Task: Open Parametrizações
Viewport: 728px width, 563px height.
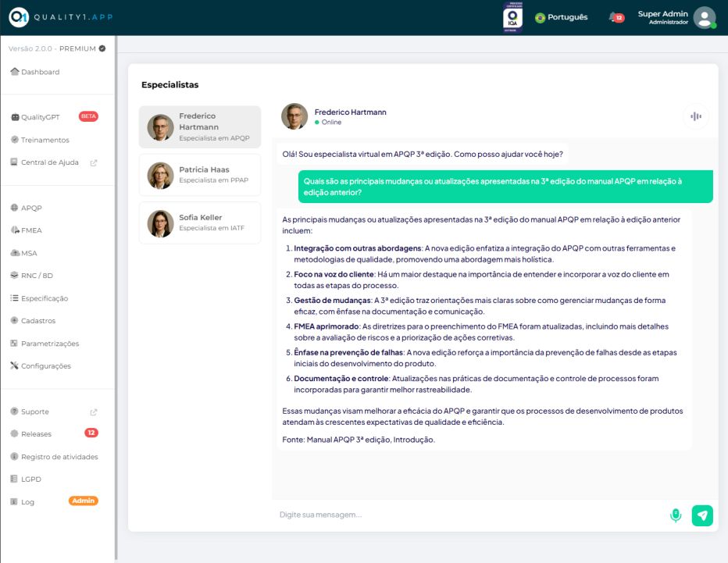Action: pyautogui.click(x=50, y=344)
